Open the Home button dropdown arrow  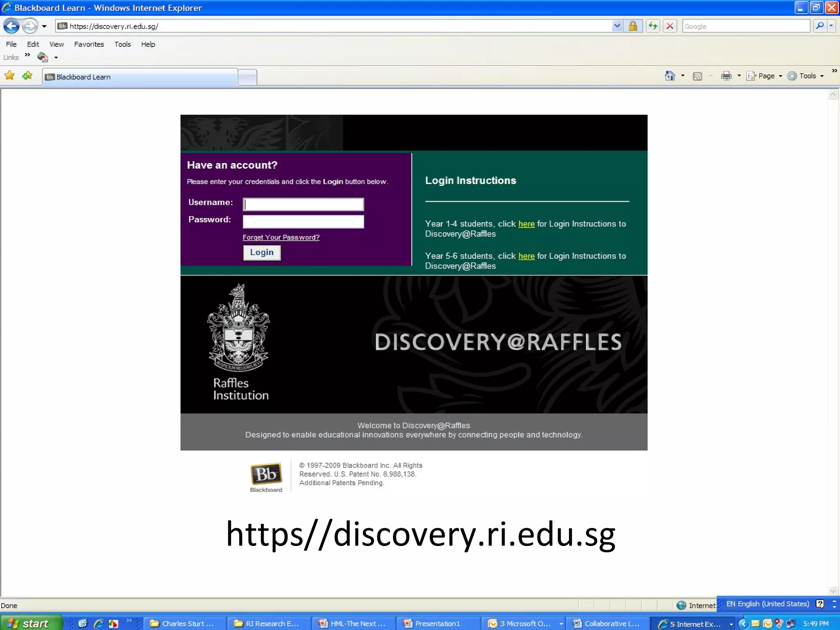(x=682, y=76)
